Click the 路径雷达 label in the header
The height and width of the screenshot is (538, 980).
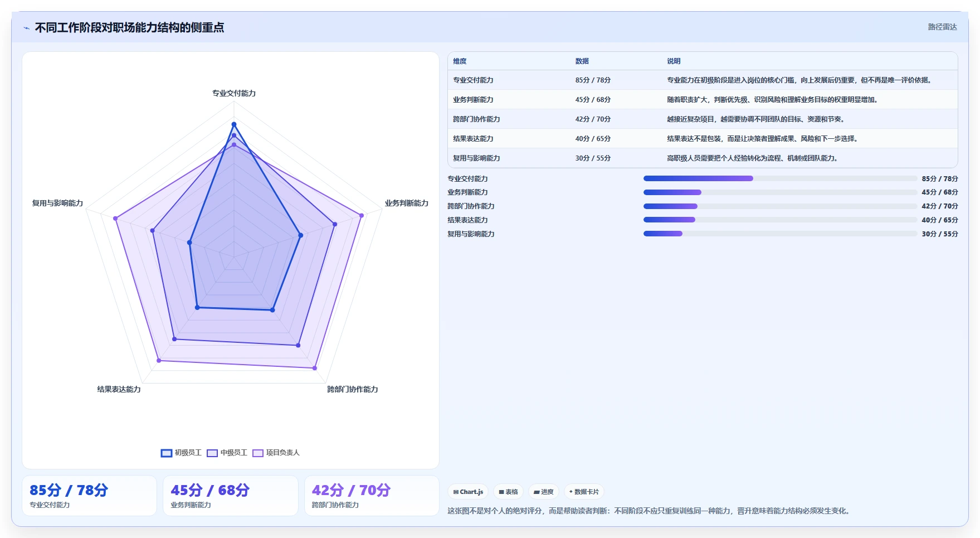point(942,27)
